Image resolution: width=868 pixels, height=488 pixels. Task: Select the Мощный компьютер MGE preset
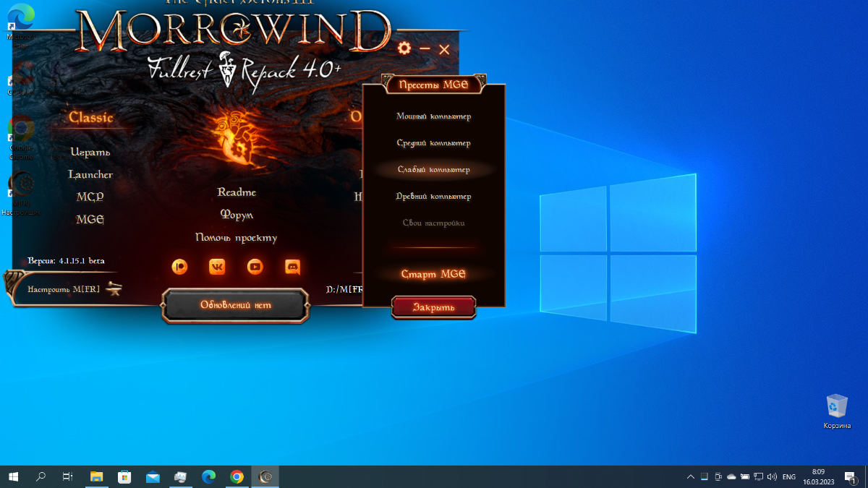point(434,116)
